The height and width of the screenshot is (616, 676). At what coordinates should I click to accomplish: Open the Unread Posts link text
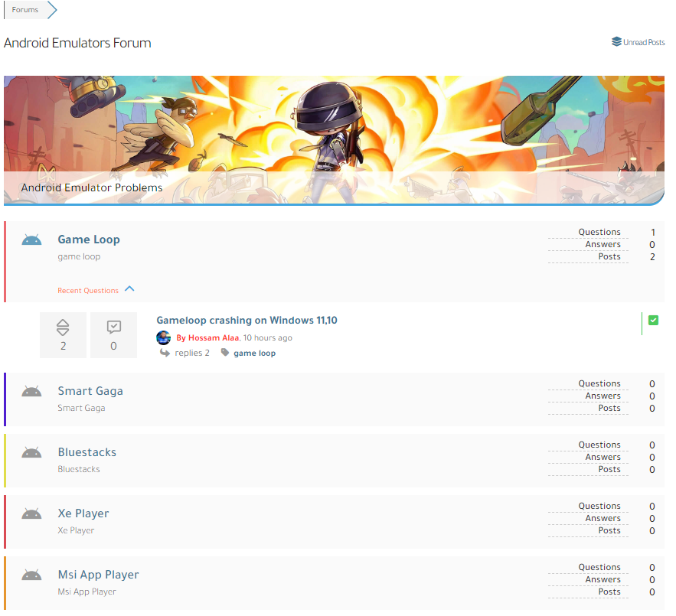(644, 42)
